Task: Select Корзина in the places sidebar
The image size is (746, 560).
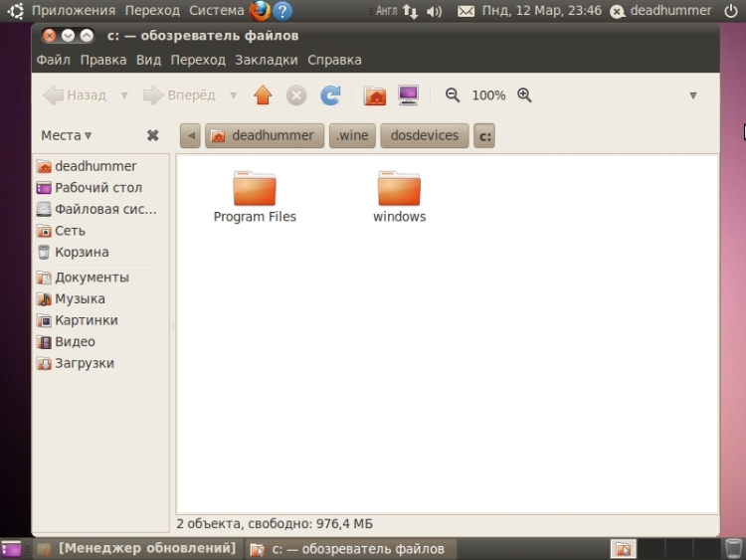Action: pos(82,253)
